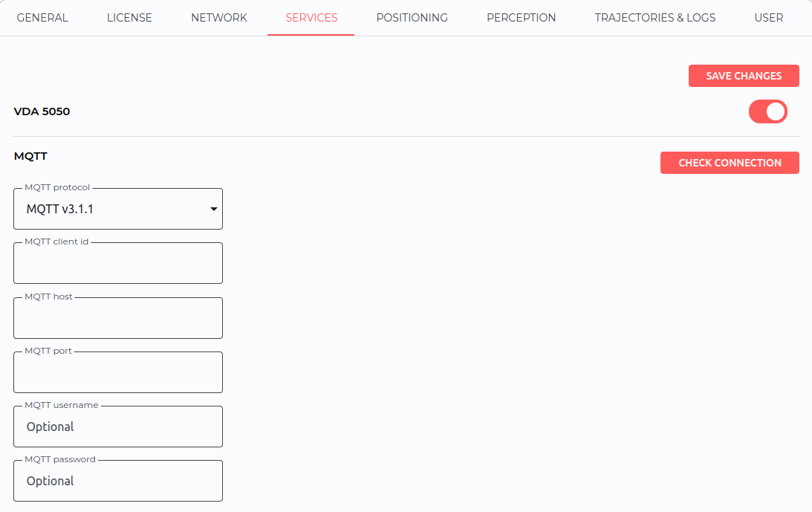
Task: Open the NETWORK tab
Action: point(219,18)
